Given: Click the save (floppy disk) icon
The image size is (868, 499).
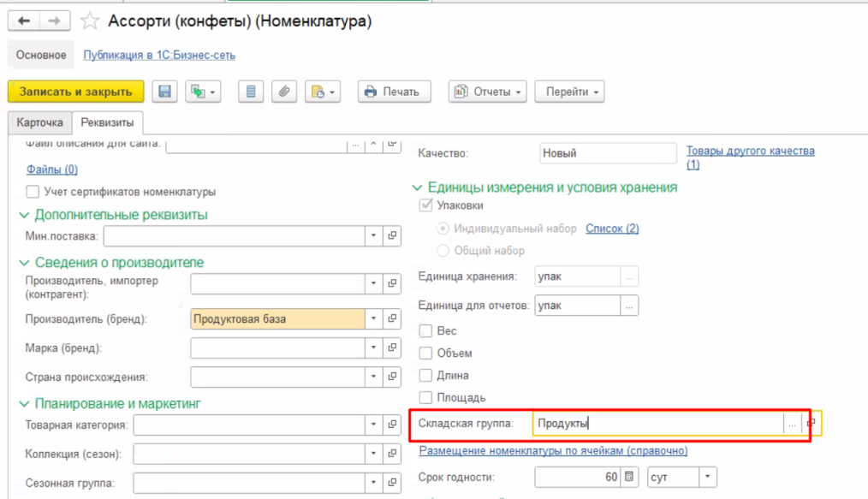Looking at the screenshot, I should point(165,92).
